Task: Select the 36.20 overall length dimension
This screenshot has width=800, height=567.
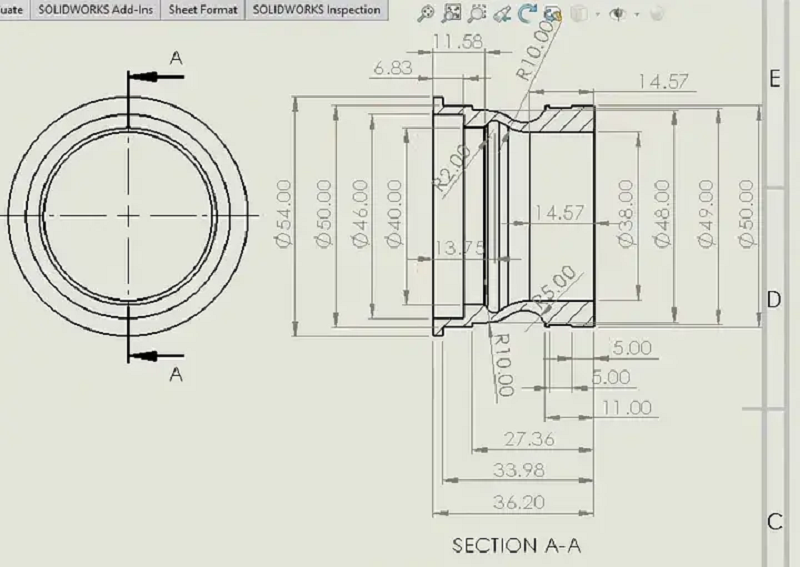Action: coord(518,503)
